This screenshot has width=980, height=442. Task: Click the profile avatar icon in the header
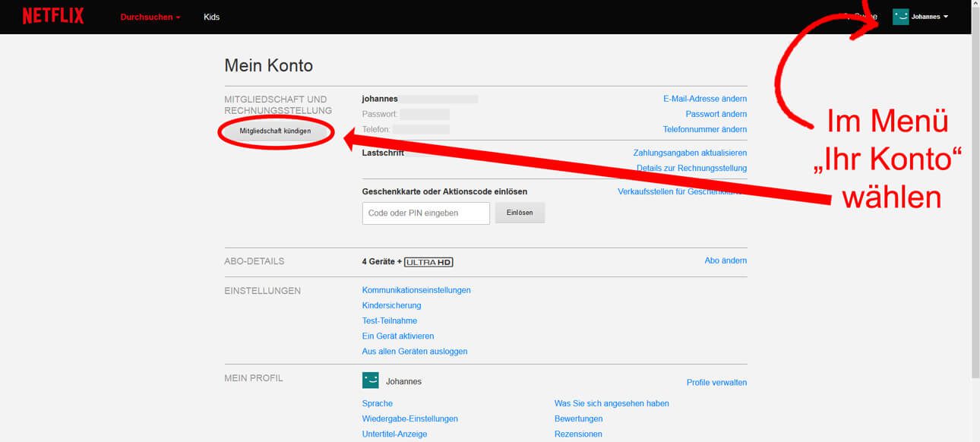pos(901,17)
